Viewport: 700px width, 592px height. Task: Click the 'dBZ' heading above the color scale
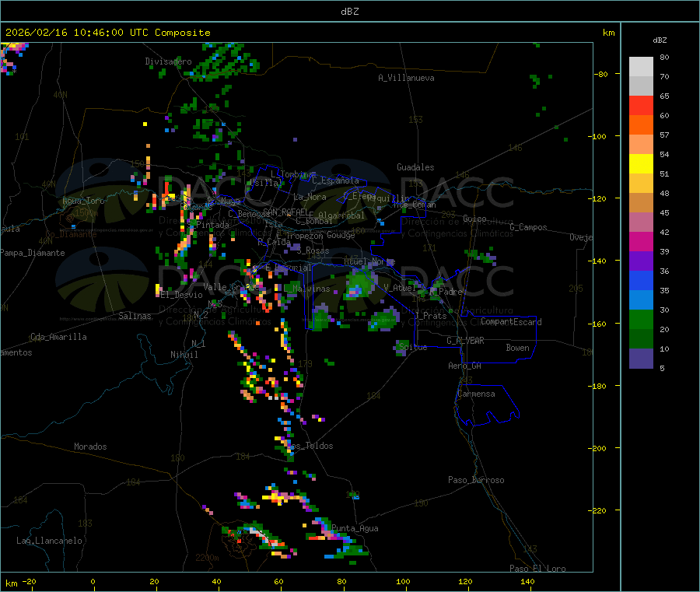click(660, 40)
